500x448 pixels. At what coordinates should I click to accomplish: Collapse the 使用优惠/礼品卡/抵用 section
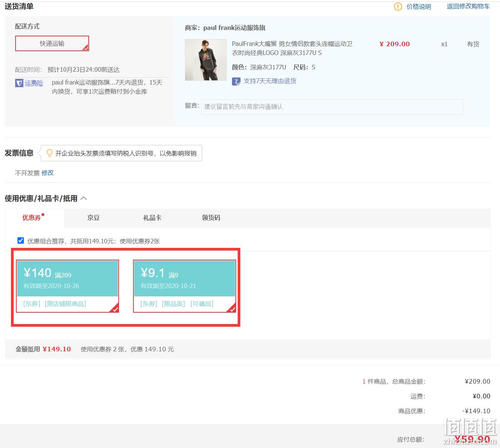(x=84, y=198)
